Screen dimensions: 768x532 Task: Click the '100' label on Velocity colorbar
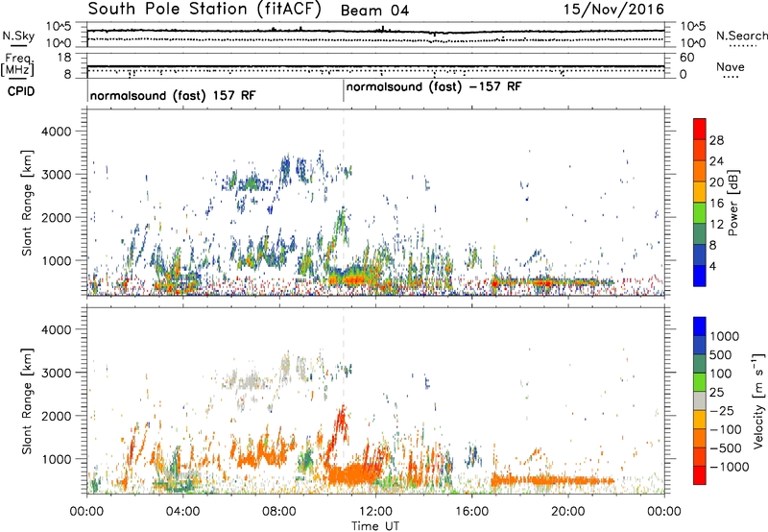(x=720, y=374)
